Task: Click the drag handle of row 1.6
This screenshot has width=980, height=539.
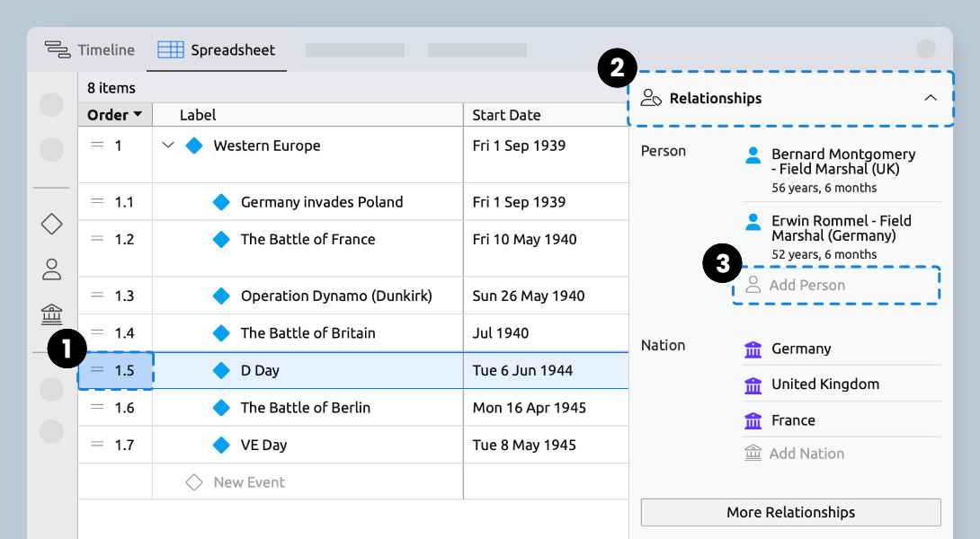Action: 97,407
